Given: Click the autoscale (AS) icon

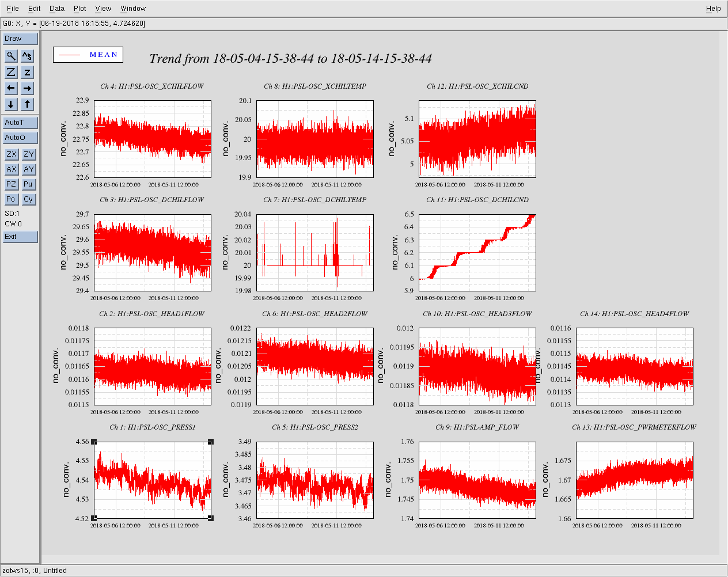Looking at the screenshot, I should pos(27,56).
